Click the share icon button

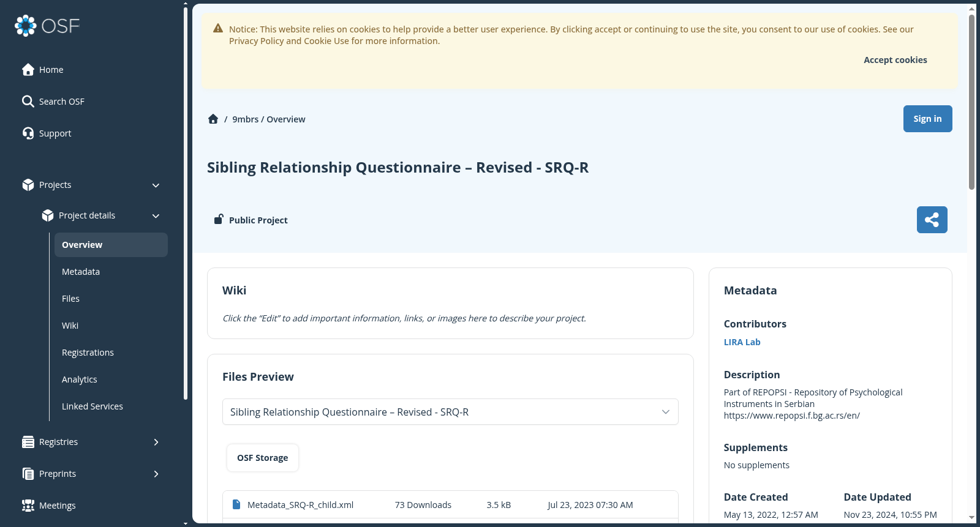pyautogui.click(x=932, y=220)
